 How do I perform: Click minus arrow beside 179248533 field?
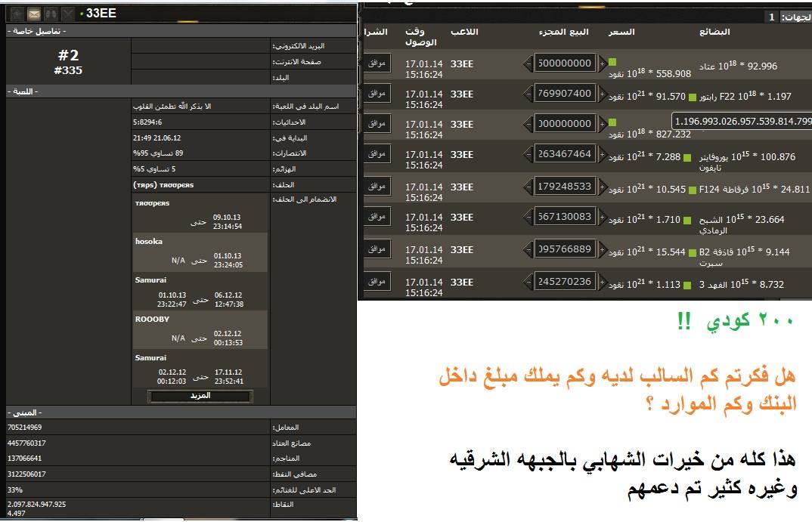(x=528, y=187)
